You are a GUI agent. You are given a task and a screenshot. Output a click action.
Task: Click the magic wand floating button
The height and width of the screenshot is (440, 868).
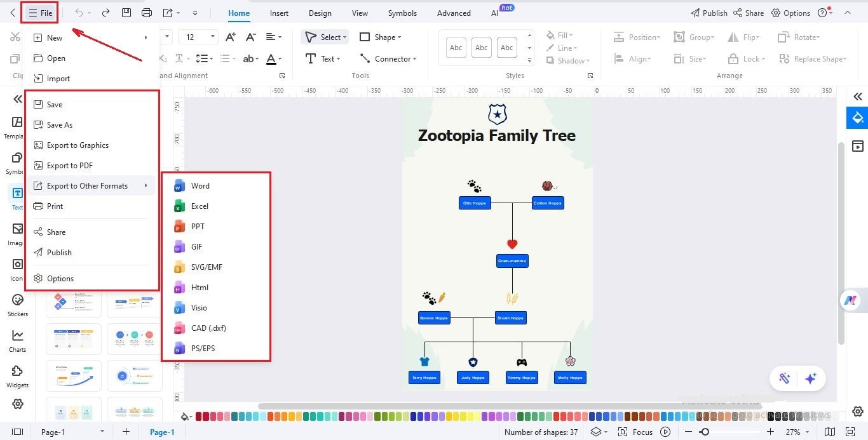[785, 378]
